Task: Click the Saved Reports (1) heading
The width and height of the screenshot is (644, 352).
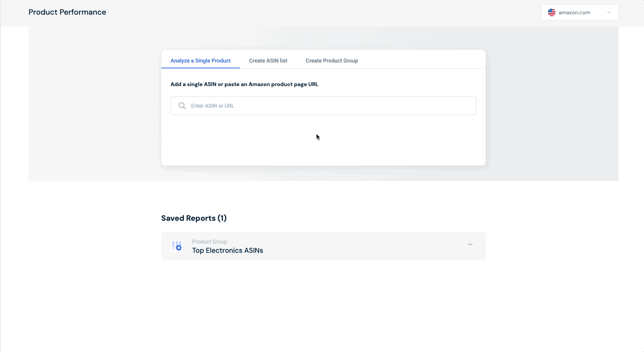Action: (x=194, y=218)
